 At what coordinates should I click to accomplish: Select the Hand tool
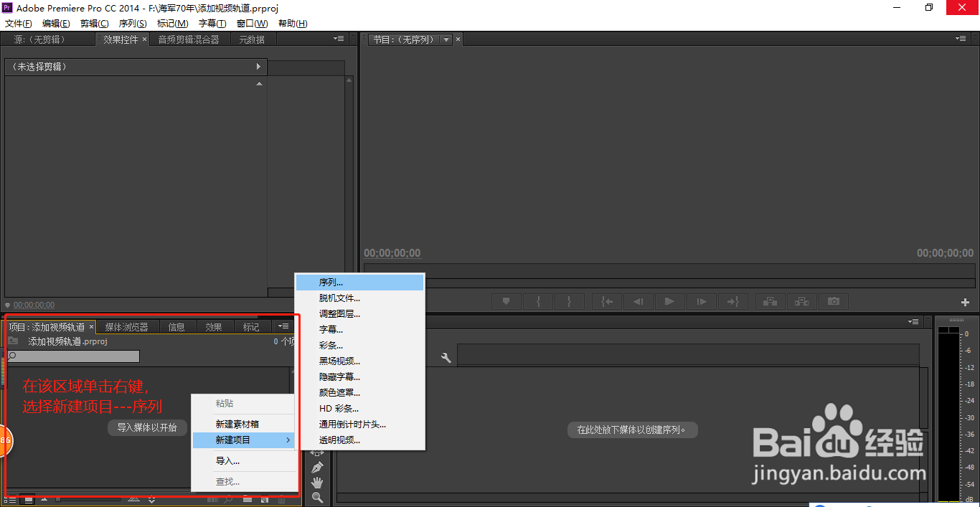[317, 483]
